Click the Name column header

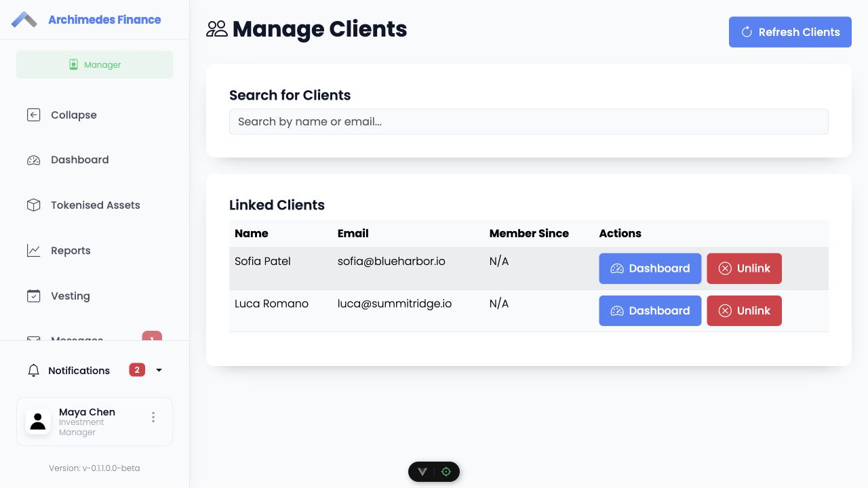click(x=252, y=233)
